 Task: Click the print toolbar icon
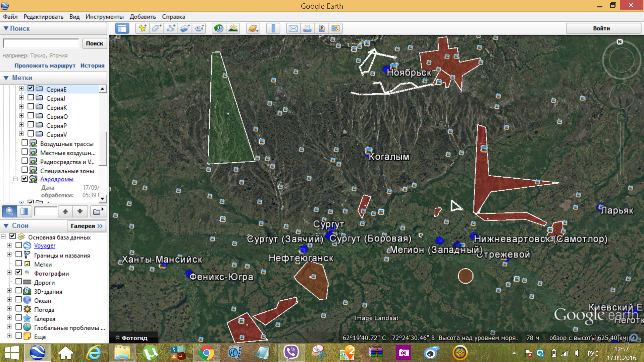pyautogui.click(x=307, y=28)
